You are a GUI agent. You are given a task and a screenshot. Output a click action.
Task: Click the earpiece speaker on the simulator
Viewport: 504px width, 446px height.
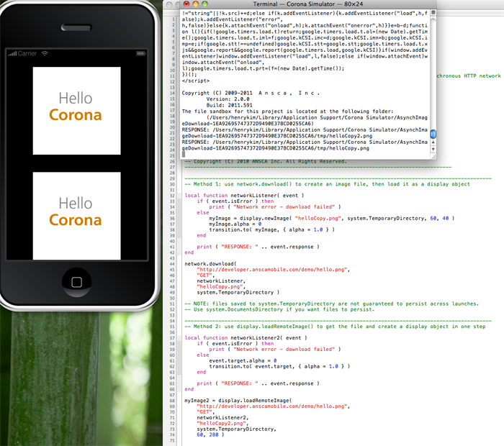[76, 27]
